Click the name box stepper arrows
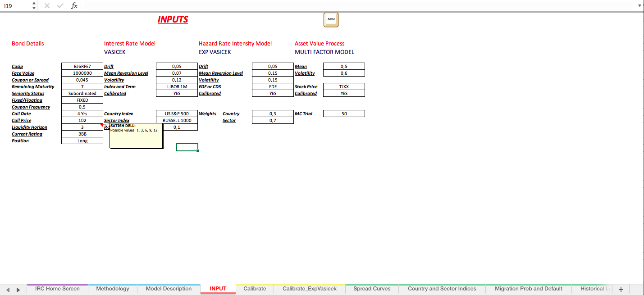The height and width of the screenshot is (295, 644). click(x=33, y=5)
